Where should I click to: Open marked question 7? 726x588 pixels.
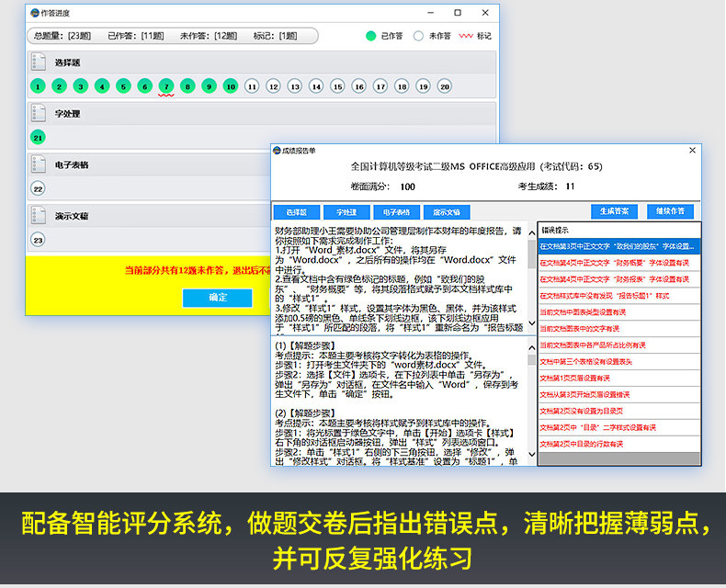tap(166, 86)
